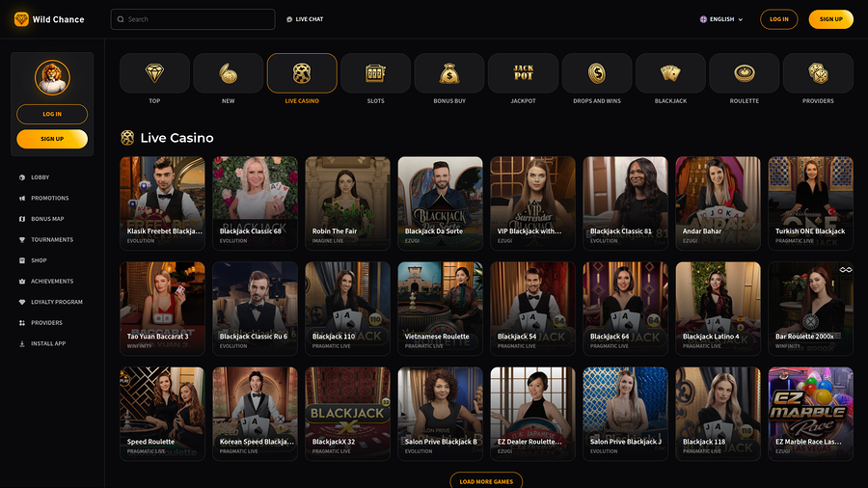This screenshot has width=868, height=488.
Task: Select the Live Casino chip icon
Action: [302, 73]
